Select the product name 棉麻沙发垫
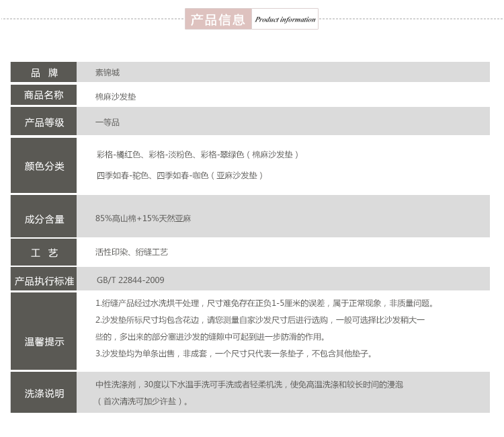This screenshot has height=437, width=504. pyautogui.click(x=116, y=96)
